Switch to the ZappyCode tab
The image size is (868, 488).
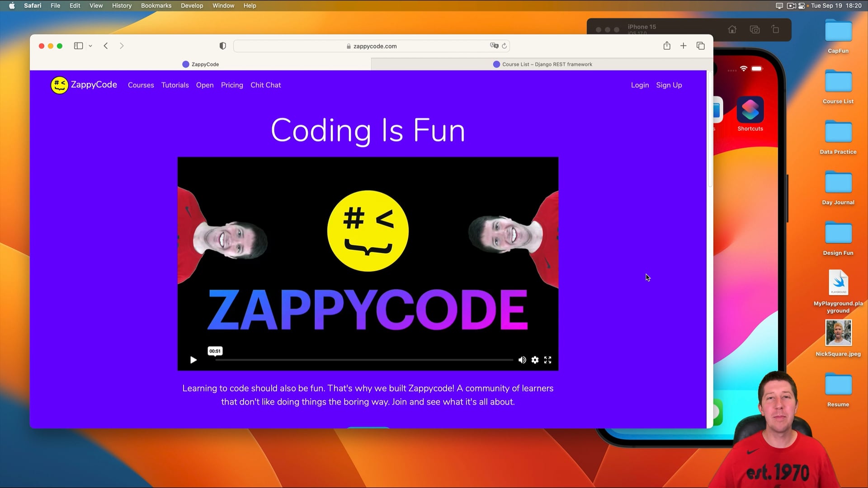pyautogui.click(x=201, y=64)
